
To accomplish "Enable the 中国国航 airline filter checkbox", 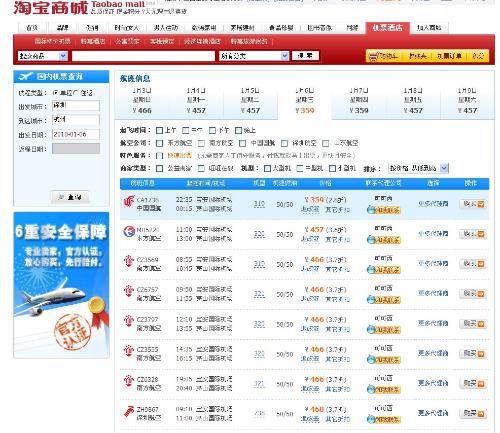I will 243,143.
